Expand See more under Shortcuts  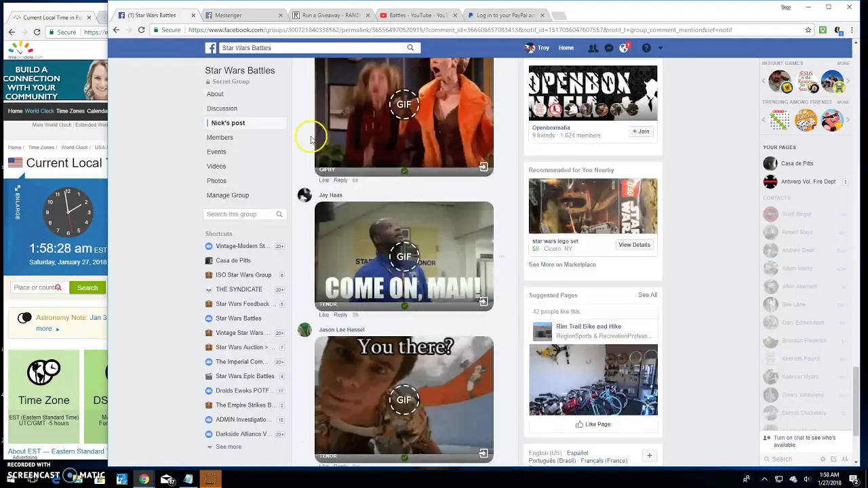(x=229, y=447)
